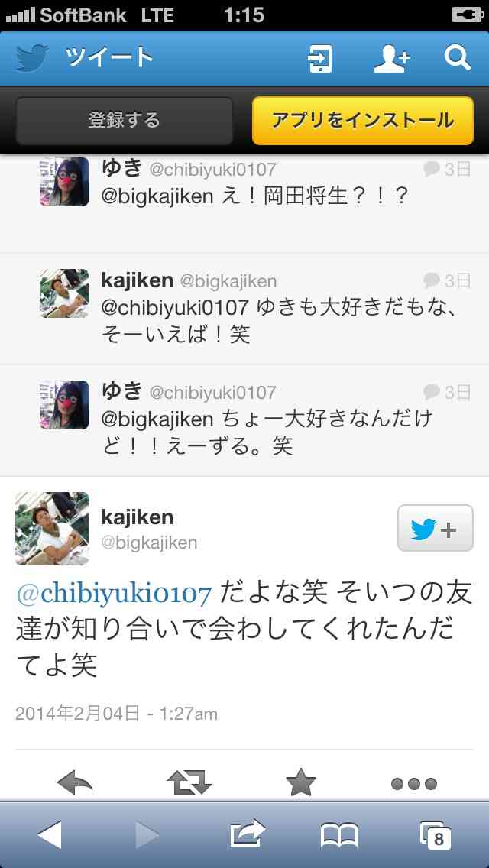Open Safari share action icon
Screen dimensions: 489x868
click(x=248, y=834)
